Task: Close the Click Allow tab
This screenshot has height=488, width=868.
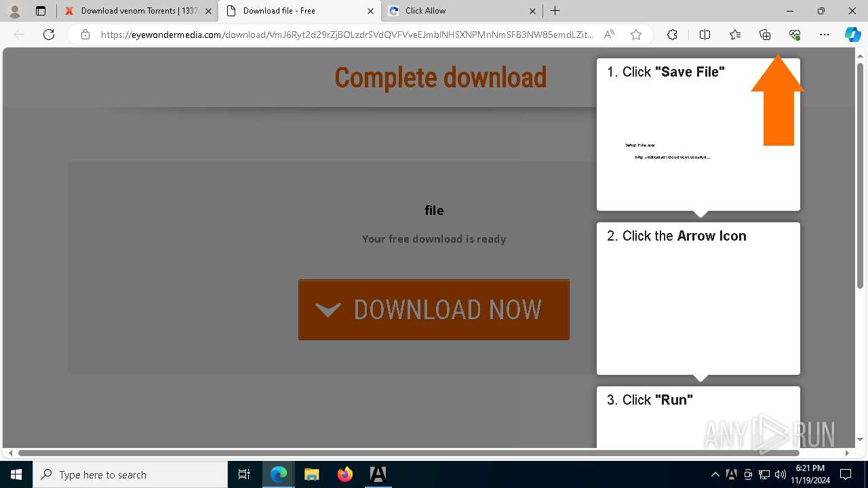Action: coord(532,11)
